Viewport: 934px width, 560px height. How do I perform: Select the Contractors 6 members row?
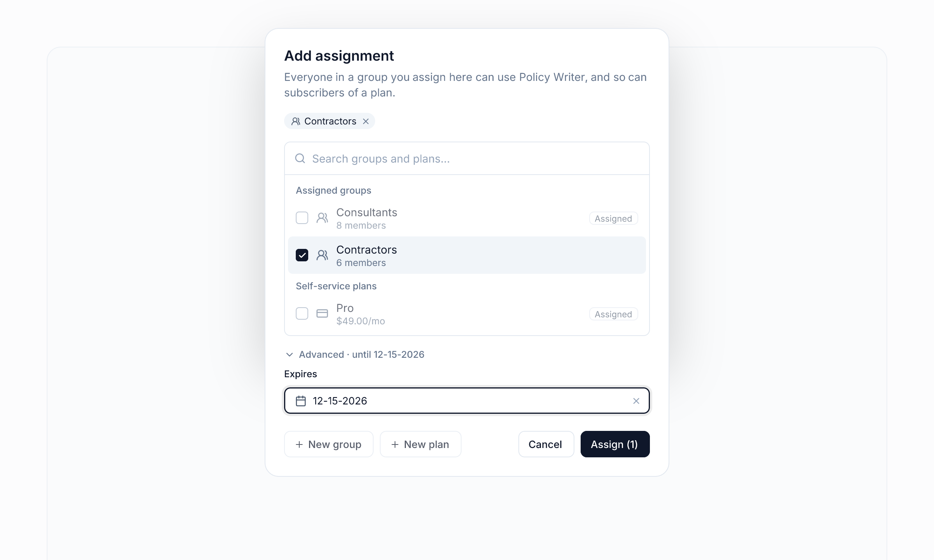[x=467, y=255]
